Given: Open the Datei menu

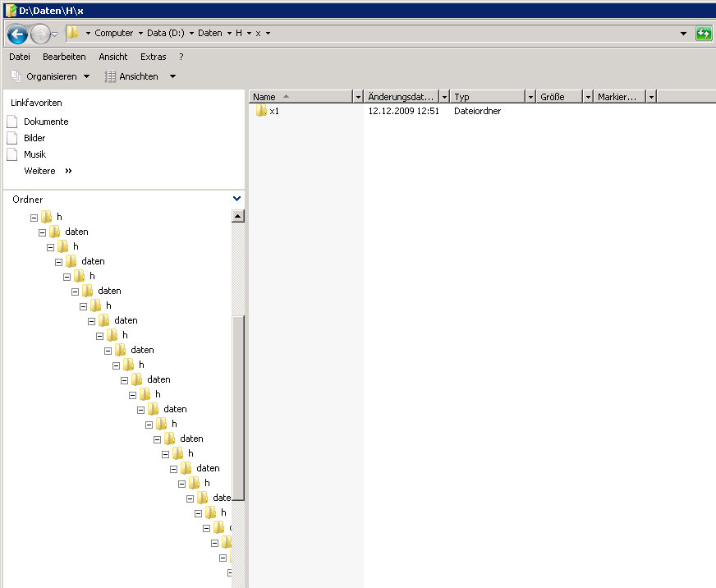Looking at the screenshot, I should (20, 57).
